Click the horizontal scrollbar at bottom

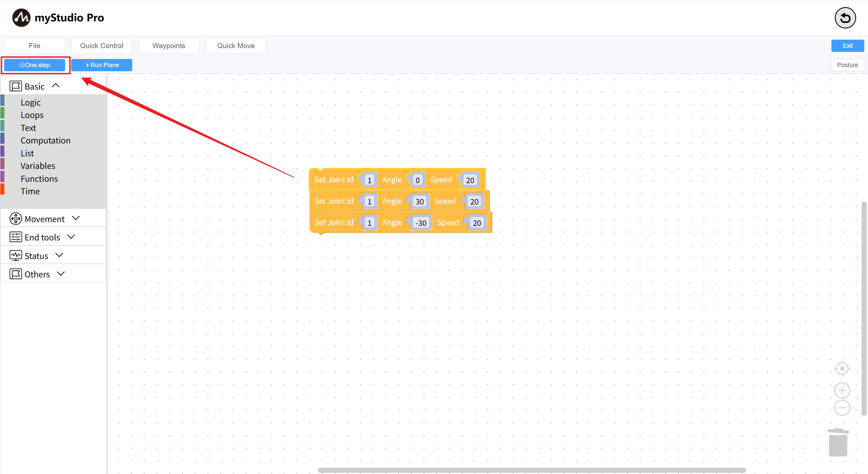click(x=531, y=470)
